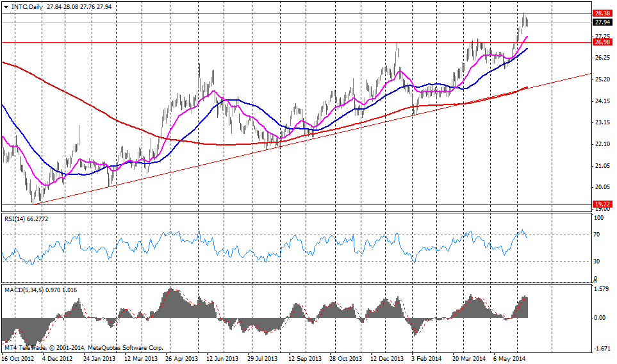This screenshot has width=617, height=364.
Task: Click the 12 Sep 2013 date label
Action: pyautogui.click(x=306, y=358)
